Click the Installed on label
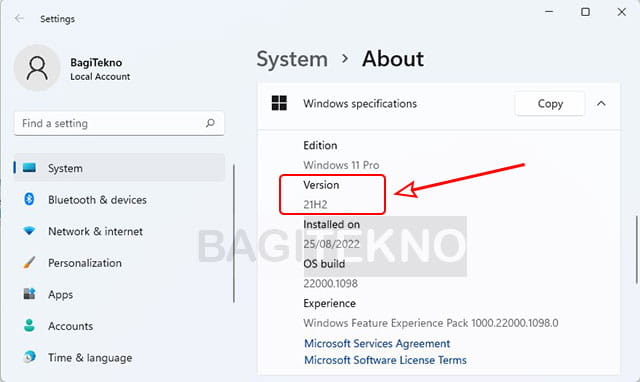Viewport: 640px width, 382px height. [331, 224]
